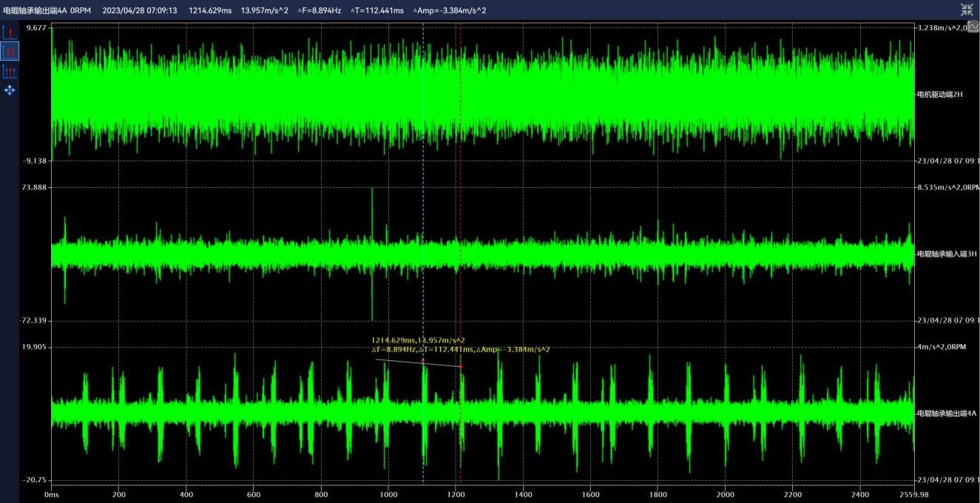Select the single cursor tool in left toolbar

[x=10, y=33]
